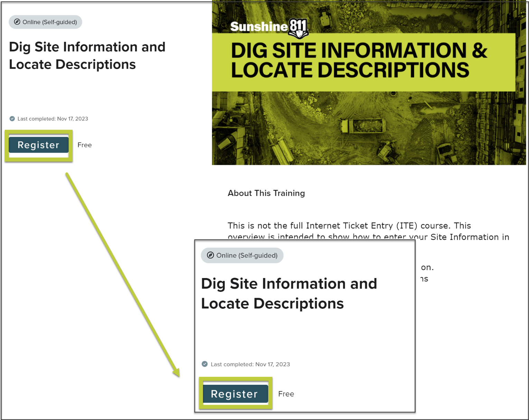Click the compass icon in the small Online badge
The image size is (529, 420).
17,22
